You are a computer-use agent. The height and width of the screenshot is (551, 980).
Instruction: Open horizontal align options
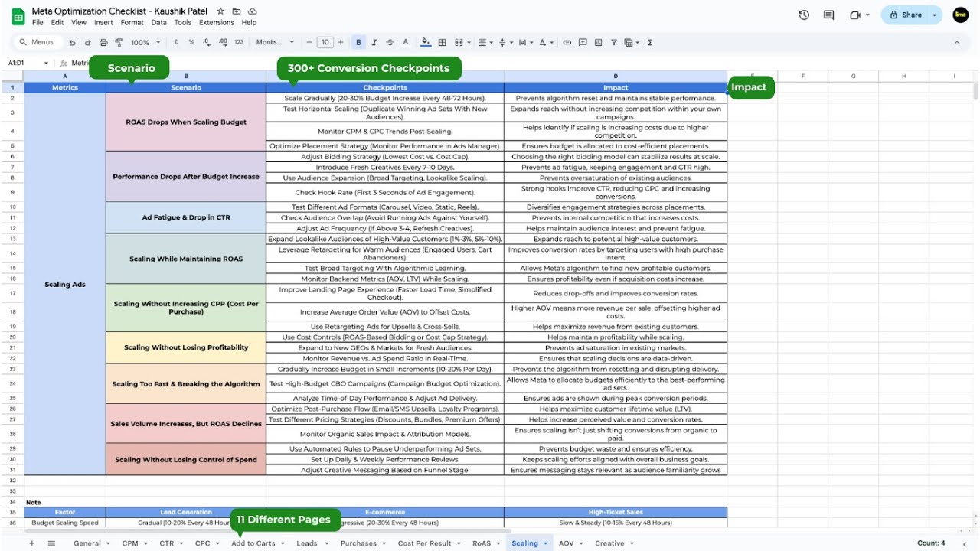point(485,43)
